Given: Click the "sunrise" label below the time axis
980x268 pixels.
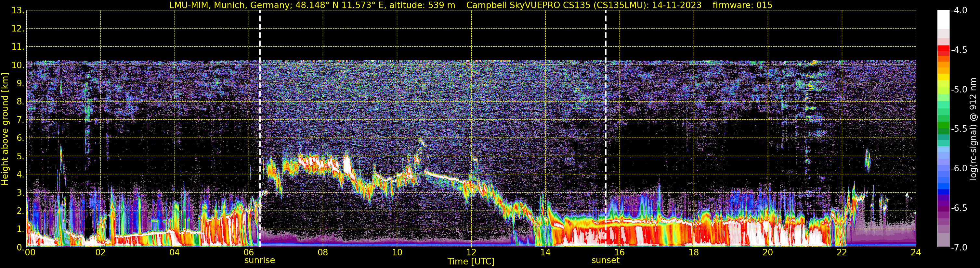Looking at the screenshot, I should pos(259,261).
